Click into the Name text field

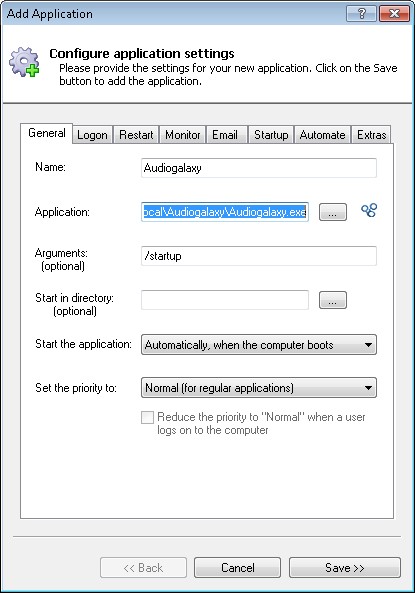click(x=259, y=168)
